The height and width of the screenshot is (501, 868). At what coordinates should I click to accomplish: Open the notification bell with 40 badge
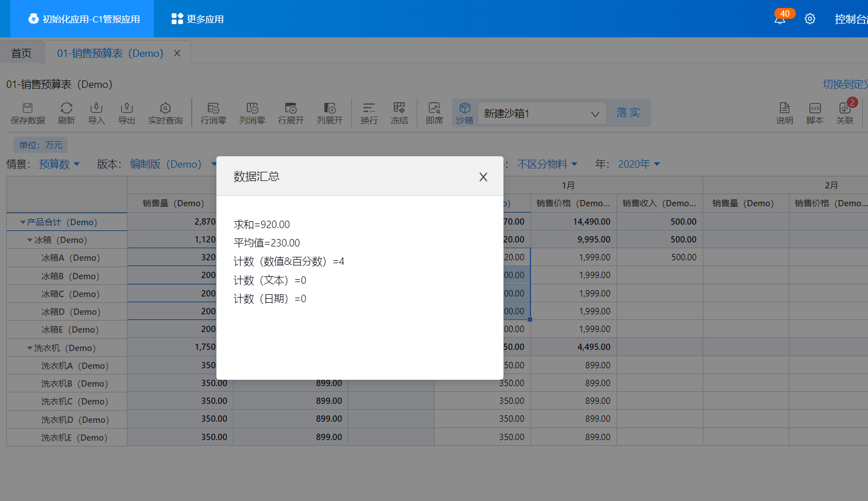780,19
